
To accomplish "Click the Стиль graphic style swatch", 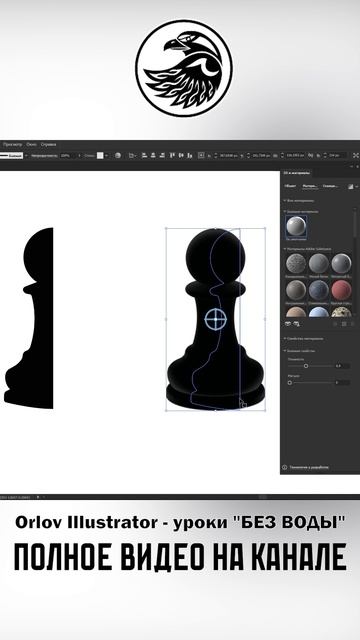I will click(100, 156).
